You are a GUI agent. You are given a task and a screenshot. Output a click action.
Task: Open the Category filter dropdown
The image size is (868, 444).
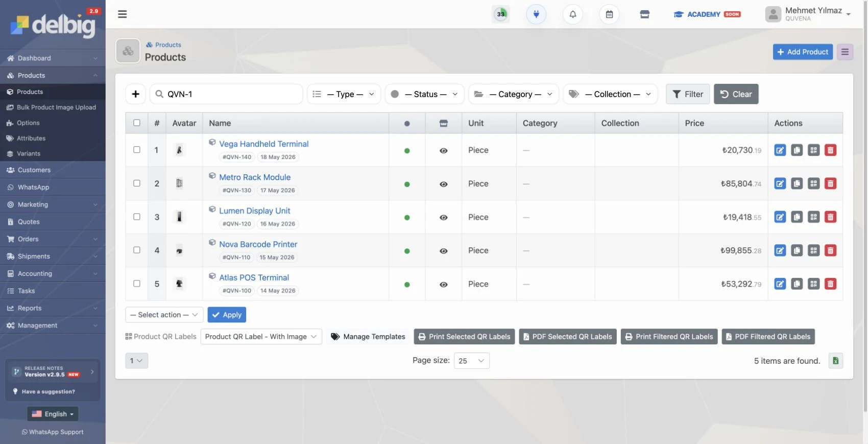[514, 94]
